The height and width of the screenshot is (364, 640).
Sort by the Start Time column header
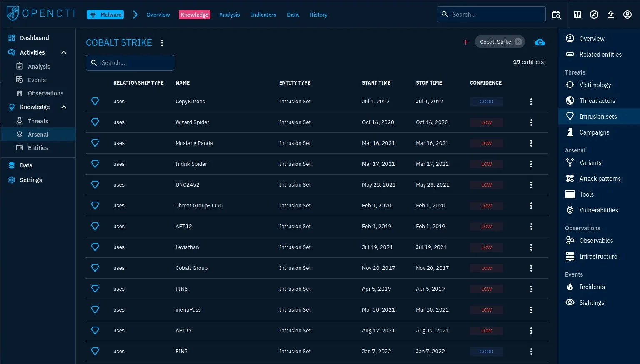(x=376, y=83)
